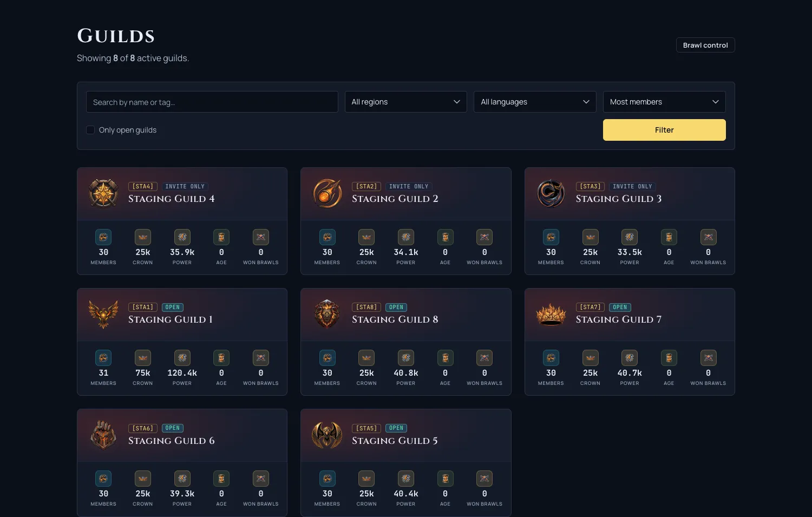This screenshot has height=517, width=812.
Task: Click the Staging Guild 3 dragon emblem
Action: (551, 193)
